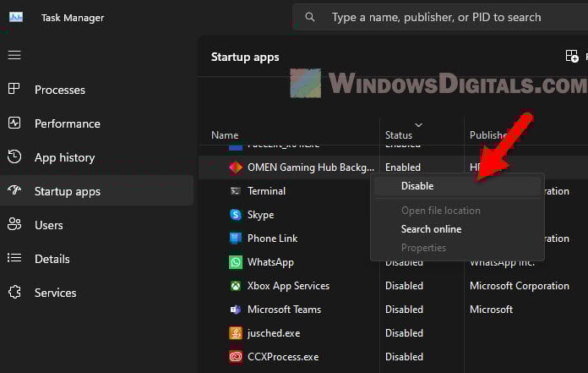Image resolution: width=588 pixels, height=373 pixels.
Task: Sort by the Publisher column header
Action: point(488,135)
